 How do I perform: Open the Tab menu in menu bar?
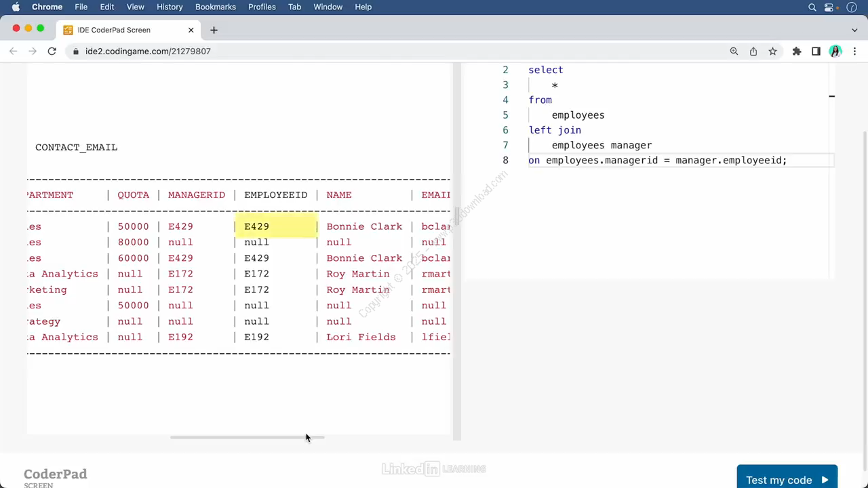click(294, 7)
